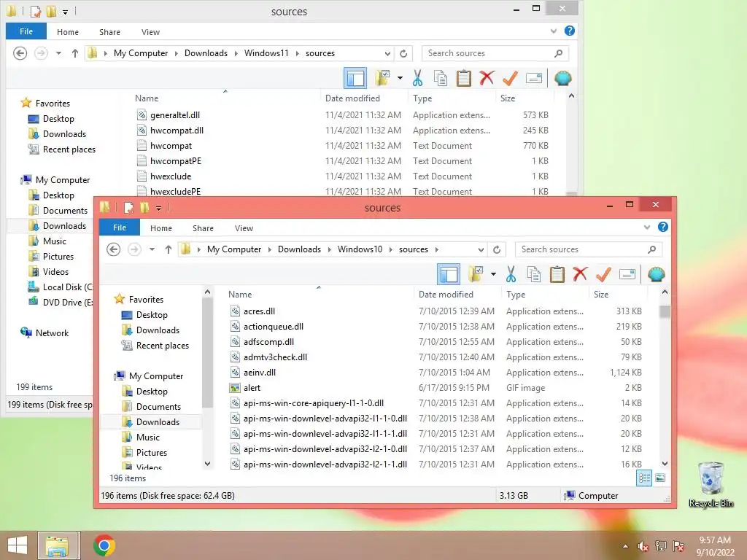Viewport: 747px width, 560px height.
Task: Click the orange checkmark icon in Windows10 window
Action: [603, 274]
